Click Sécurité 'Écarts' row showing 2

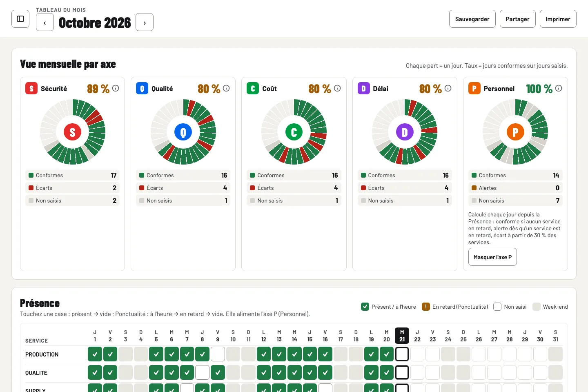(x=73, y=188)
